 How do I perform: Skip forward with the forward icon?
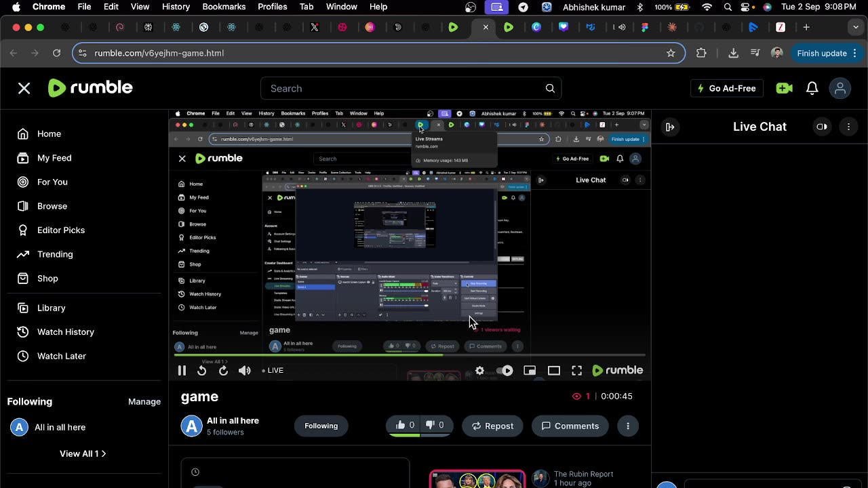[223, 370]
